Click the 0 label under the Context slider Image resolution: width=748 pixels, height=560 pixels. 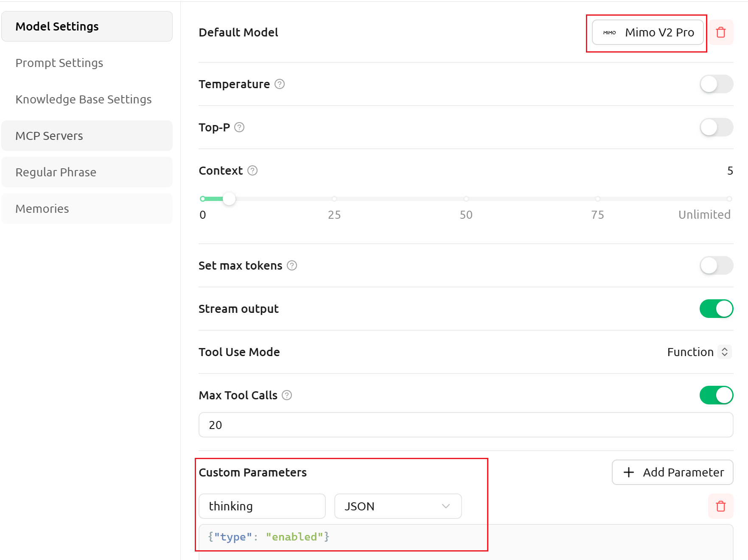pos(203,215)
